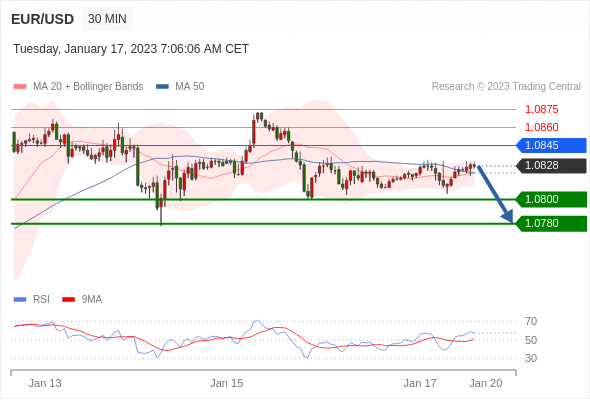This screenshot has width=590, height=400.
Task: Select the 30 MIN timeframe badge
Action: coord(107,19)
